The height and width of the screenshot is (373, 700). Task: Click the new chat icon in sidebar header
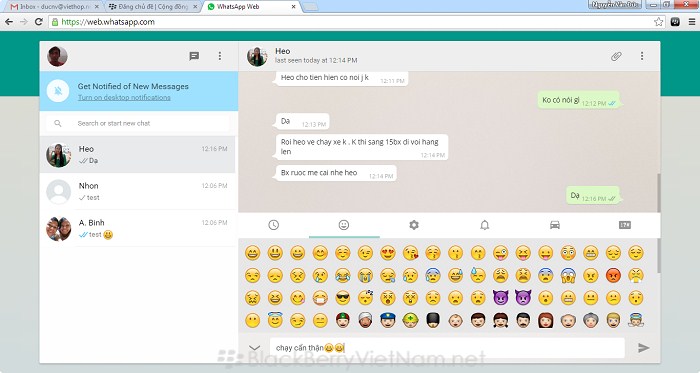(194, 56)
